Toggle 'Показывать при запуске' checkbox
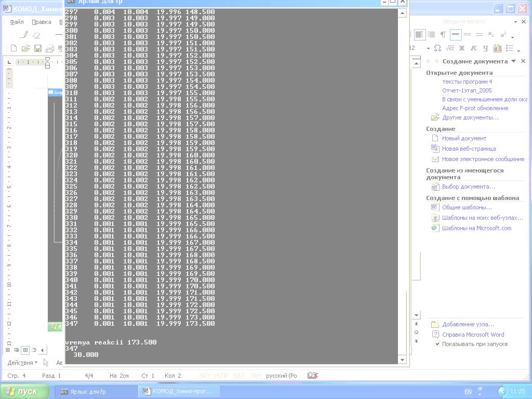Screen dimensions: 532x399 [x=437, y=344]
